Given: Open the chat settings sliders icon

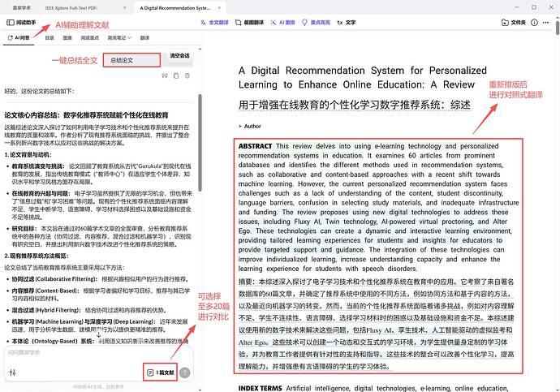Looking at the screenshot, I should [12, 373].
